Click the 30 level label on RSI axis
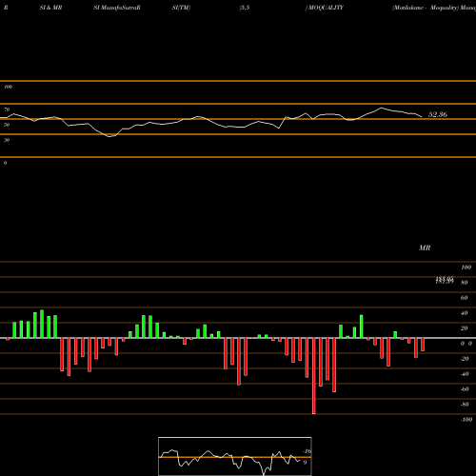Screen dimensions: 476x476 tap(7, 140)
